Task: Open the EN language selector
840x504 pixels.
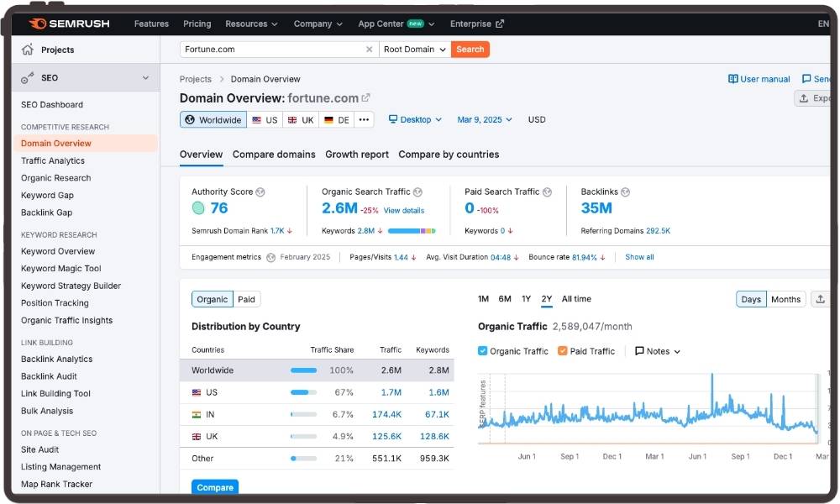Action: tap(823, 24)
